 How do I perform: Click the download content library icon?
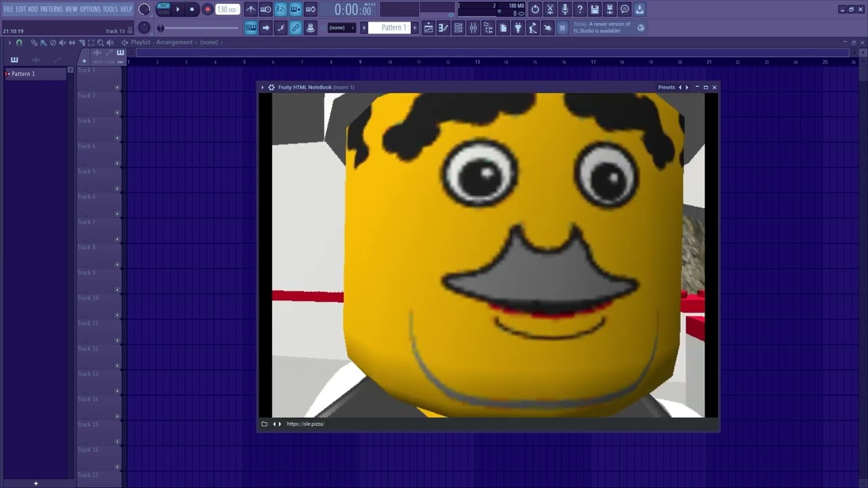(639, 9)
